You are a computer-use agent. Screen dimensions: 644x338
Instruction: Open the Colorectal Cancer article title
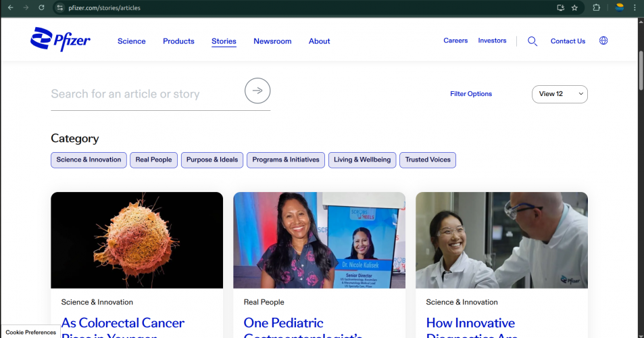(123, 327)
